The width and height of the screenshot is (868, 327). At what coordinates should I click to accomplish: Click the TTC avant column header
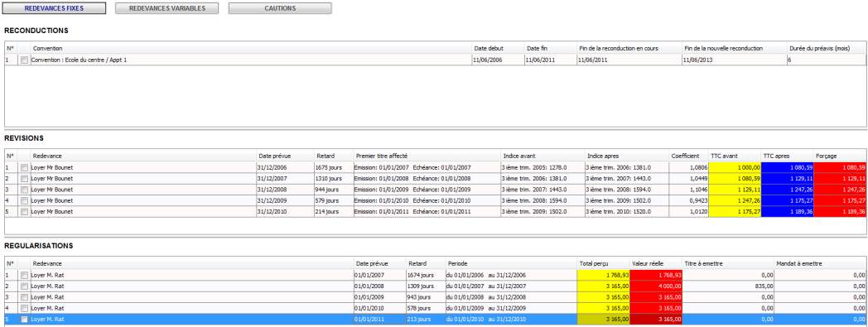pyautogui.click(x=735, y=156)
